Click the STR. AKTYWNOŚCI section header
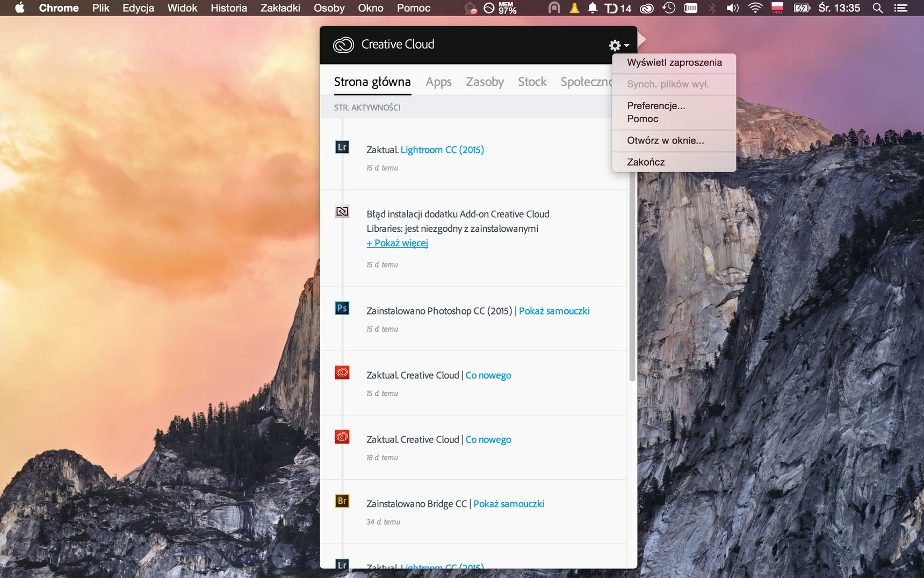 367,108
